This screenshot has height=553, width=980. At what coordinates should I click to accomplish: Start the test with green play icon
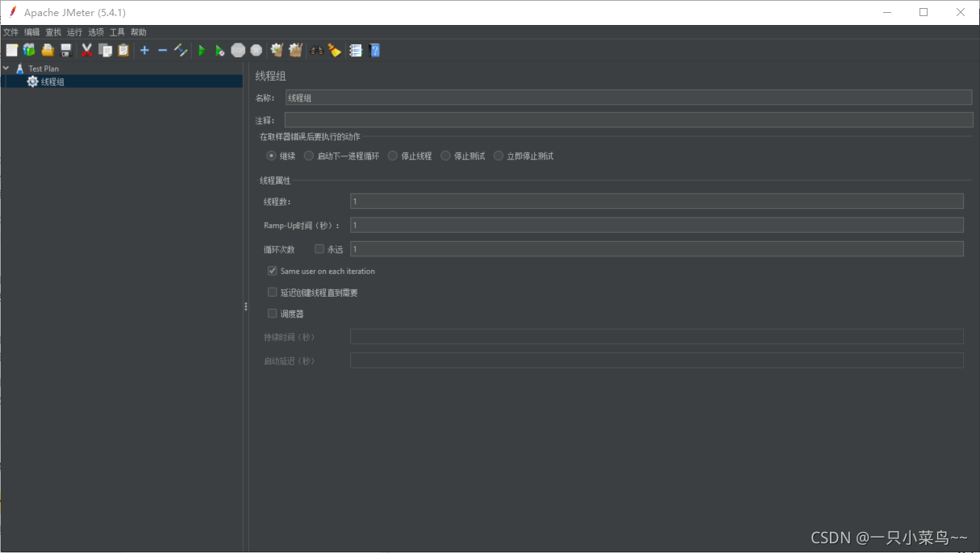pyautogui.click(x=202, y=50)
